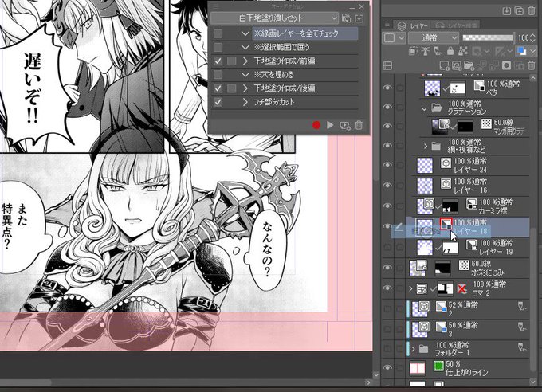Collapse the ※穴を埋める action

(x=245, y=74)
